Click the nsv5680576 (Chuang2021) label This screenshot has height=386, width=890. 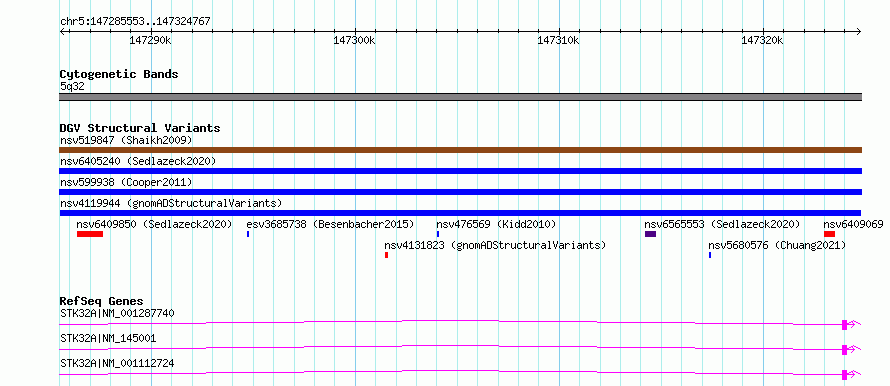[x=777, y=245]
